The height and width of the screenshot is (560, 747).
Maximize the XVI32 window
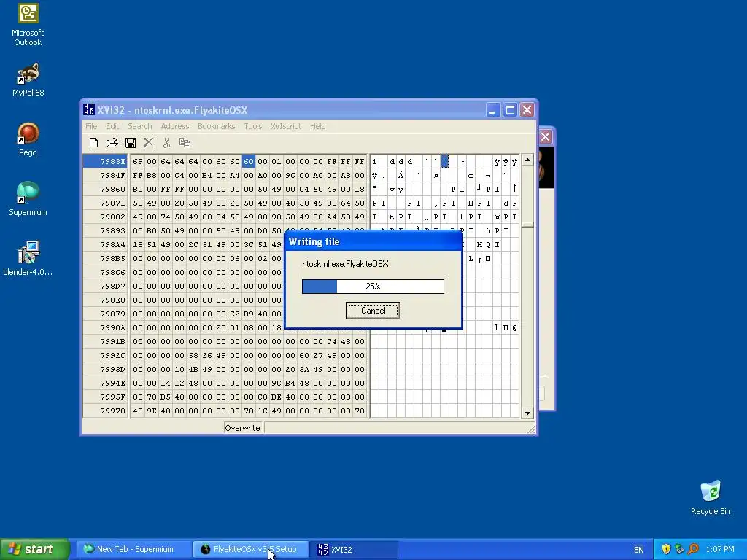510,110
